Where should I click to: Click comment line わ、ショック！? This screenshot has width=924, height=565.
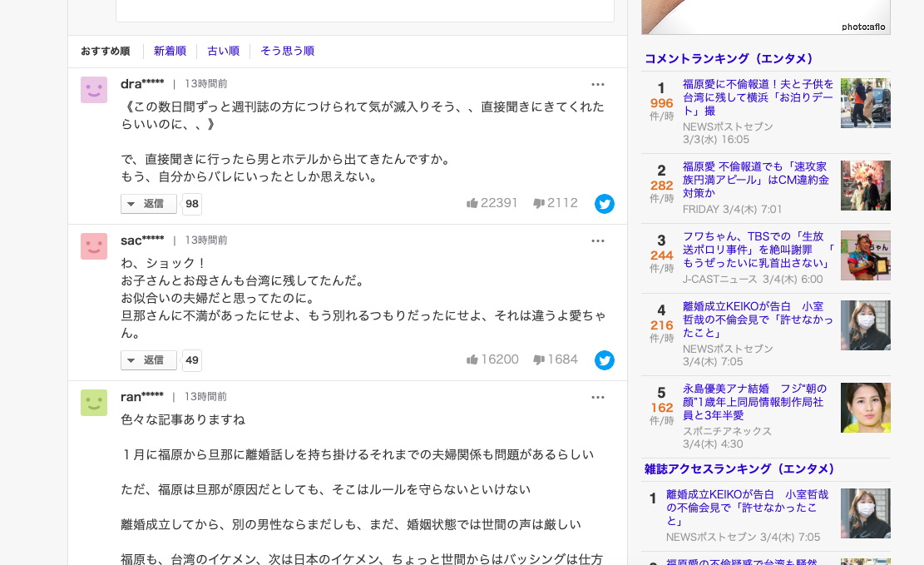click(x=164, y=263)
